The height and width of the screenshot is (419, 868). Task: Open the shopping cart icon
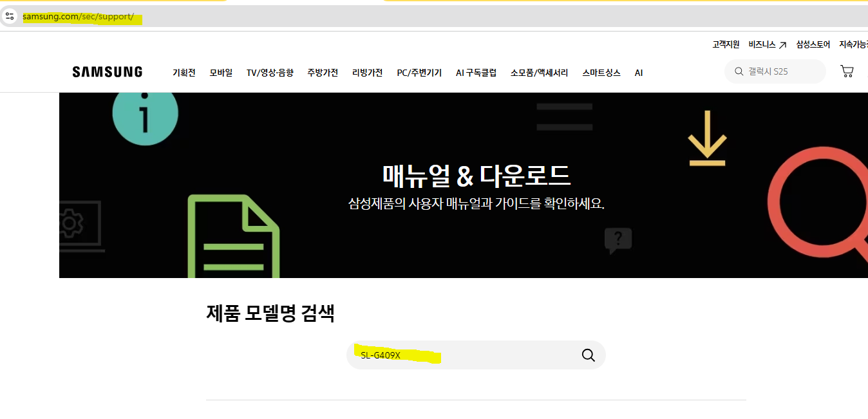(847, 71)
